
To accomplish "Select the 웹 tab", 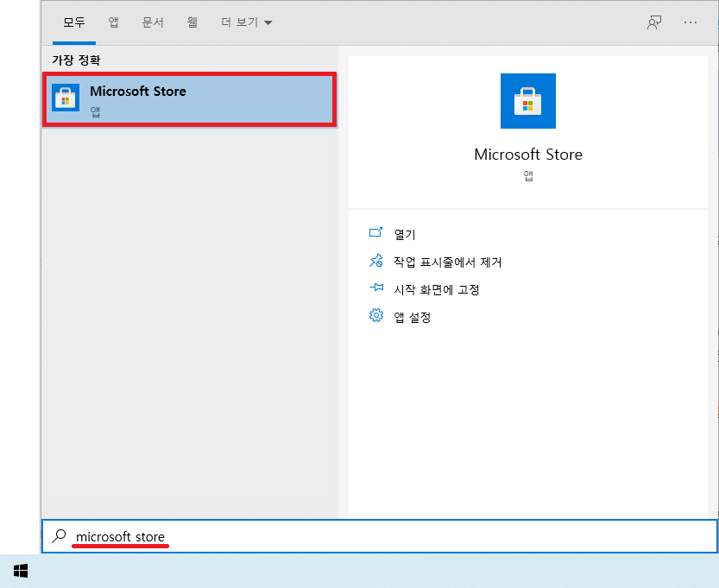I will (x=192, y=22).
